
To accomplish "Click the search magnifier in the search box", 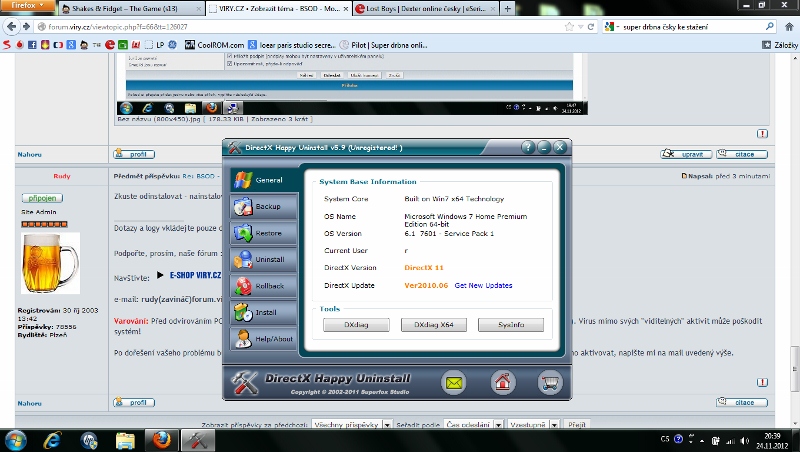I will point(769,27).
